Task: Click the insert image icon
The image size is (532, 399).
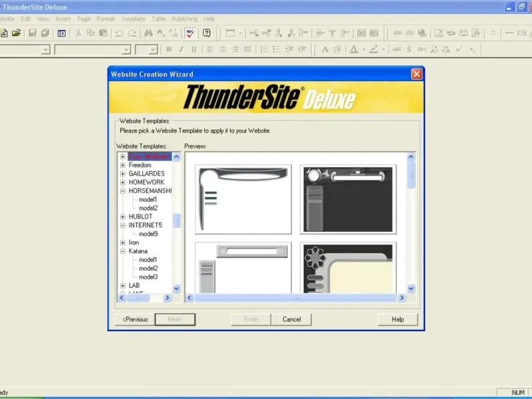Action: point(439,33)
